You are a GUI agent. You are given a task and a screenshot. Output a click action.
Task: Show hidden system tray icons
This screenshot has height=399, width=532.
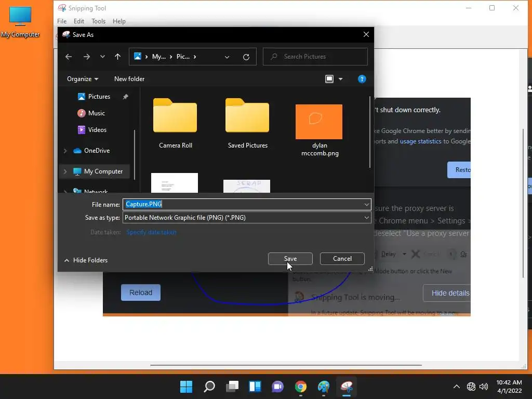[457, 387]
